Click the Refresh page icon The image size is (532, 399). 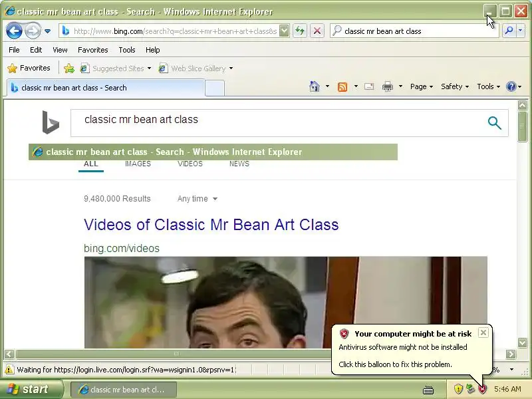[x=300, y=31]
